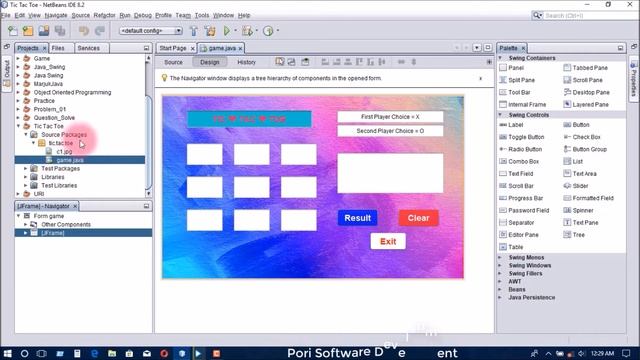The image size is (640, 360).
Task: Click the Cortana search circle in taskbar
Action: 24,353
